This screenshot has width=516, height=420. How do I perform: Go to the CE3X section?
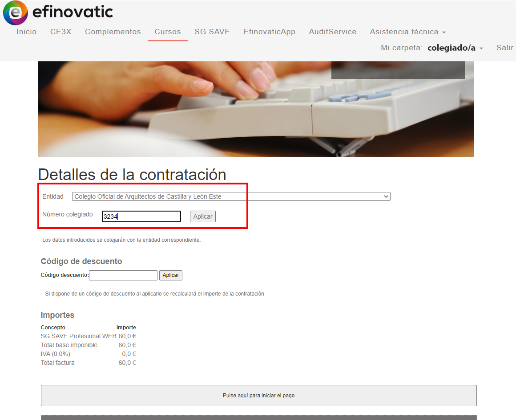[61, 32]
